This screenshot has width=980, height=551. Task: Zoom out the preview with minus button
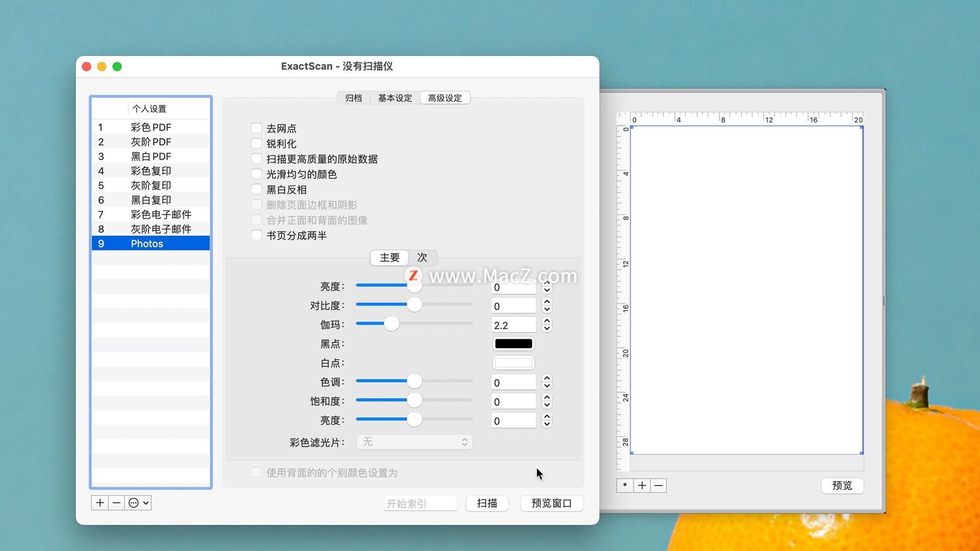coord(658,486)
